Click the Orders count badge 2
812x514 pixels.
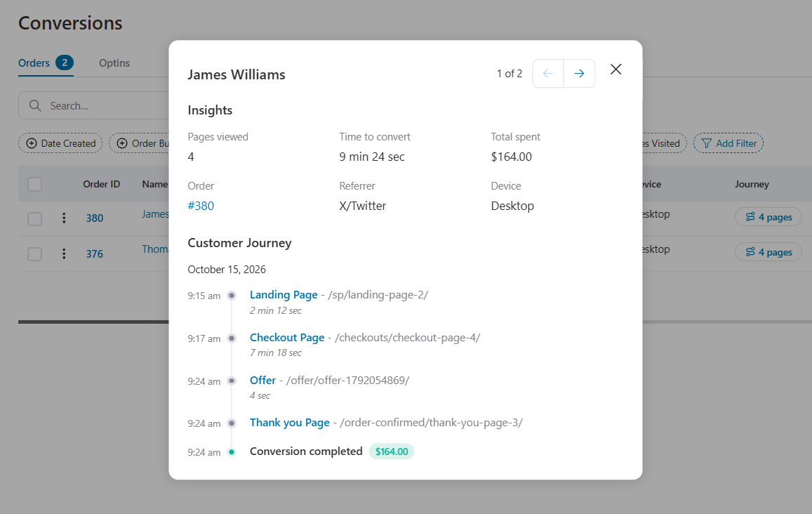coord(65,62)
